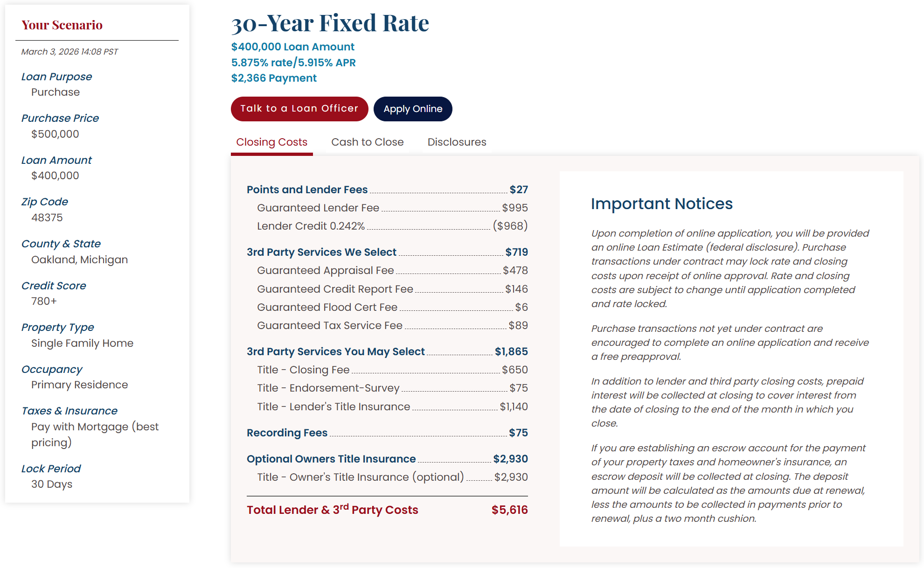Click the Apply Online button
Viewport: 924px width, 568px height.
(x=412, y=109)
